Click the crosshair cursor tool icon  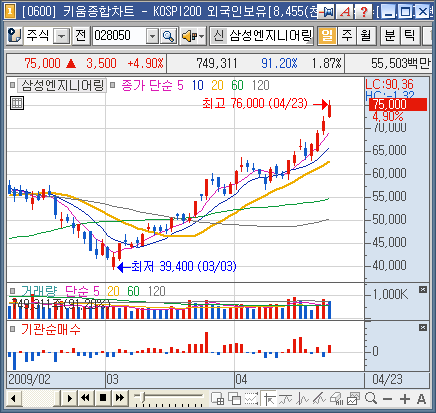tap(269, 398)
